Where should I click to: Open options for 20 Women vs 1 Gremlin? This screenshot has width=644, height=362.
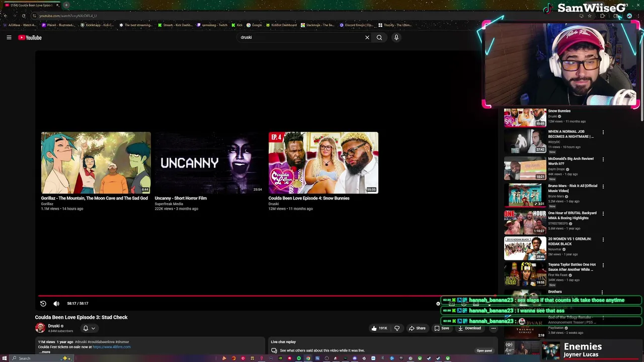[603, 240]
